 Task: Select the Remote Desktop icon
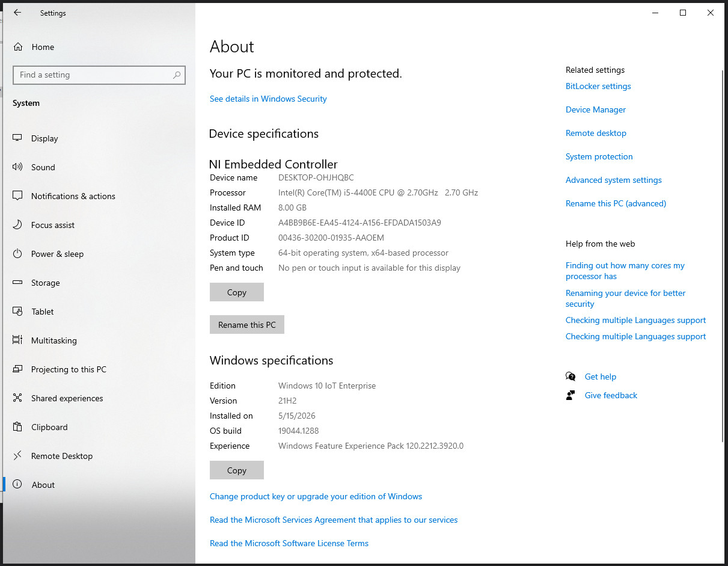coord(17,456)
